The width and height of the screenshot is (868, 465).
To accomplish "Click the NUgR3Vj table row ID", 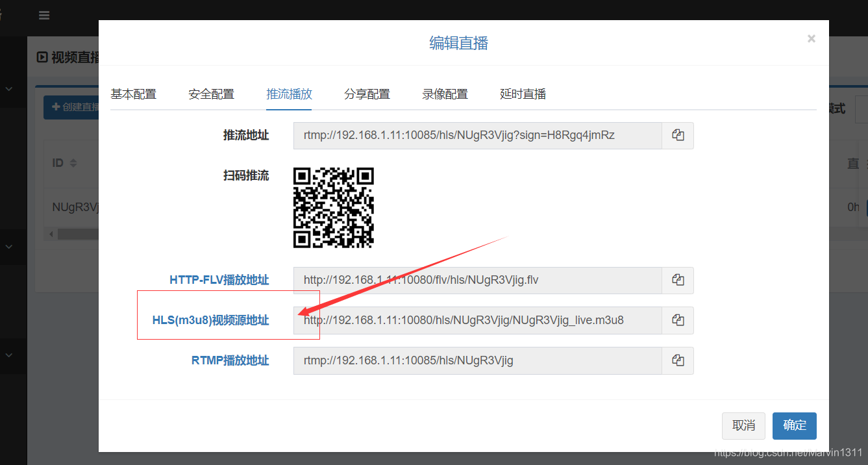I will point(75,207).
